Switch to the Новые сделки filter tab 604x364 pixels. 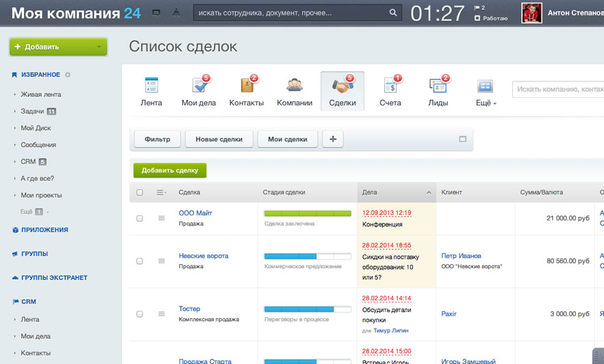pyautogui.click(x=219, y=139)
